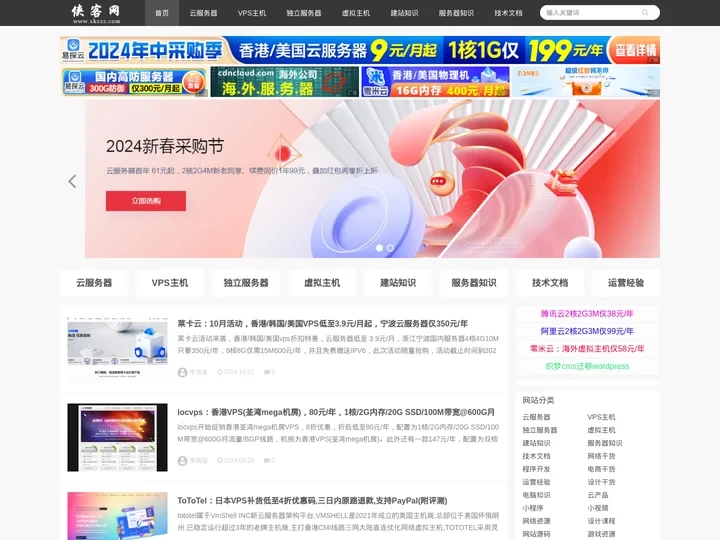
Task: Open sidebar category 服务器知识
Action: [x=605, y=443]
